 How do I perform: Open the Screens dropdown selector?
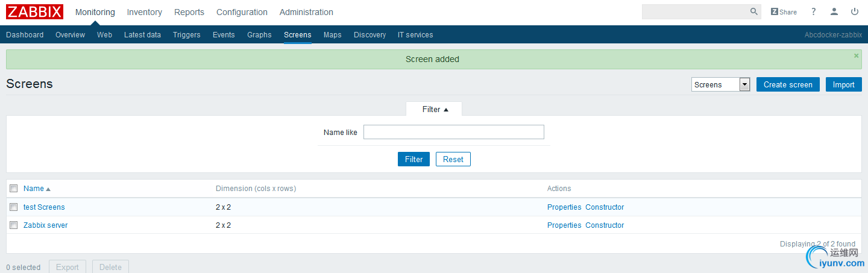point(720,84)
